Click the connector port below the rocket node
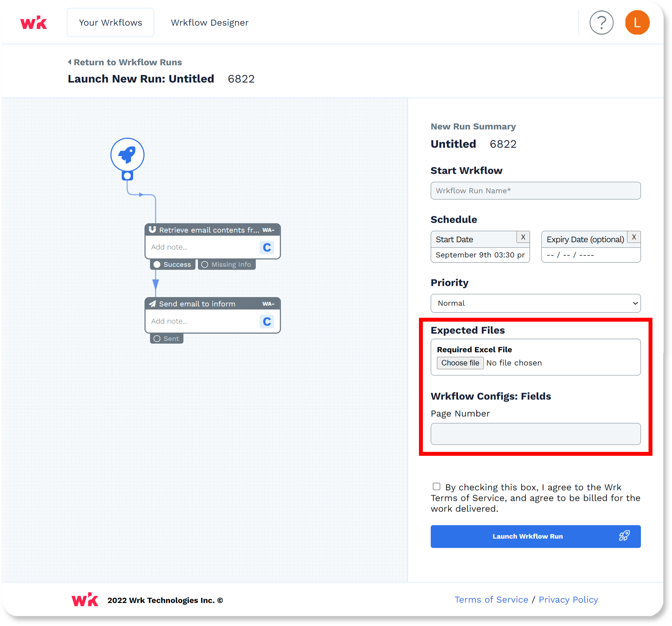The image size is (672, 626). tap(127, 176)
